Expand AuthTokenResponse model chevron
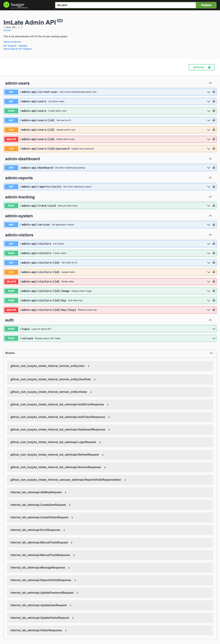The image size is (220, 644). [109, 417]
